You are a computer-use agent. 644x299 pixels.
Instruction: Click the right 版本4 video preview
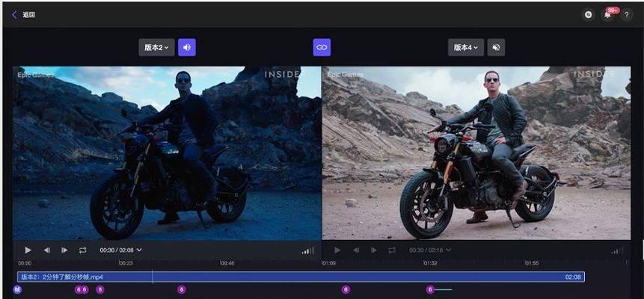tap(476, 153)
